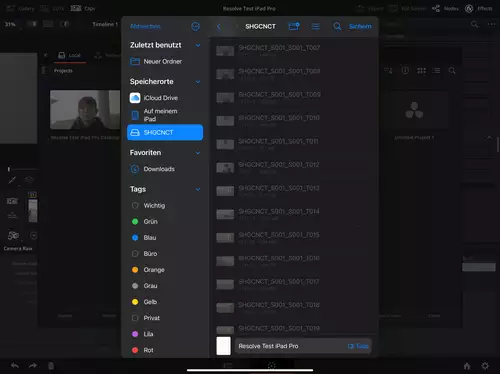Switch the file list view mode icon
This screenshot has height=374, width=500.
315,26
